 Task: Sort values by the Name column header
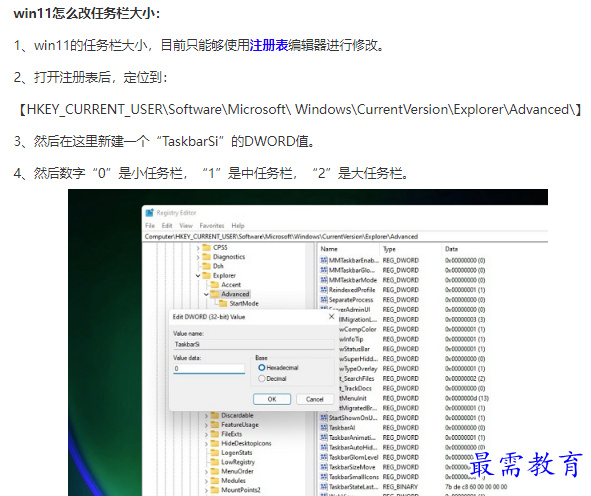point(329,249)
